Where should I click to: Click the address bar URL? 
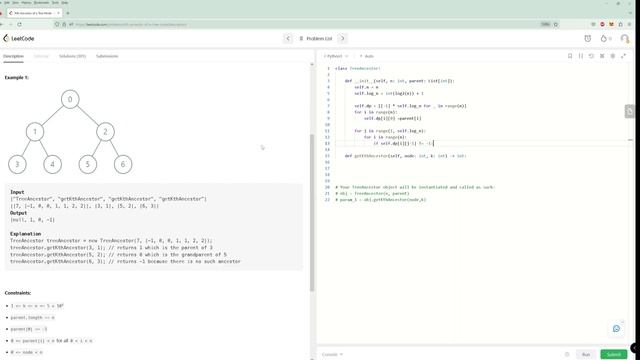(x=131, y=24)
